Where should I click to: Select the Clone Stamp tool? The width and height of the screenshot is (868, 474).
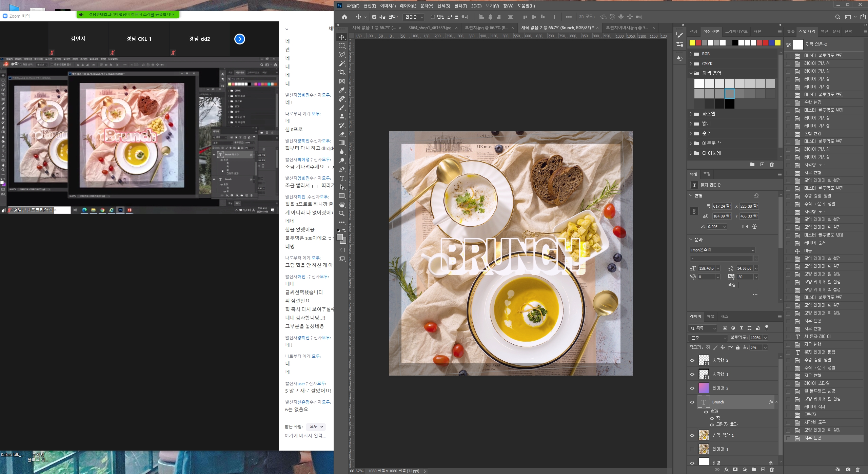pyautogui.click(x=342, y=116)
